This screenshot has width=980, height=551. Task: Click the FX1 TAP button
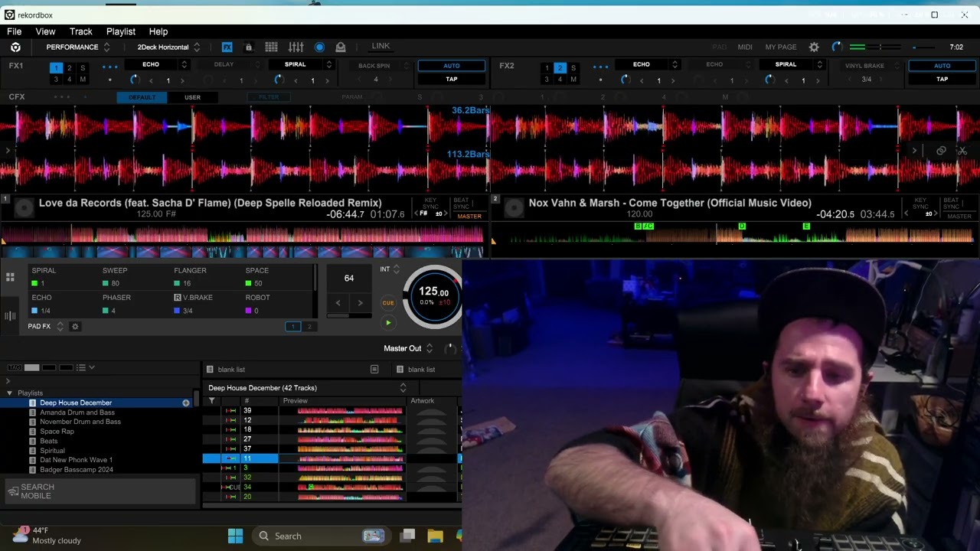tap(452, 80)
